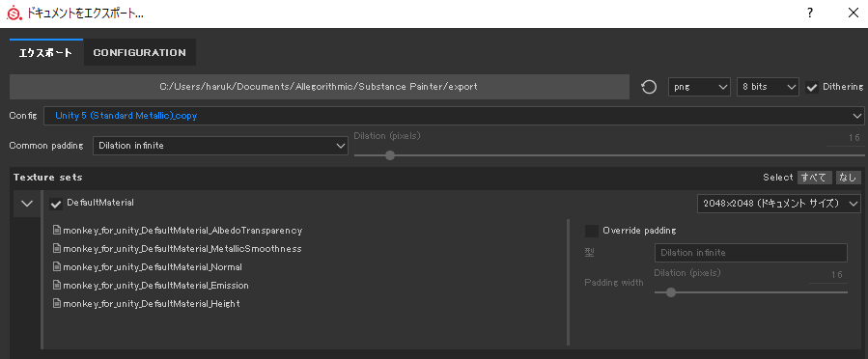
Task: Click the Substance Painter logo icon
Action: point(14,14)
